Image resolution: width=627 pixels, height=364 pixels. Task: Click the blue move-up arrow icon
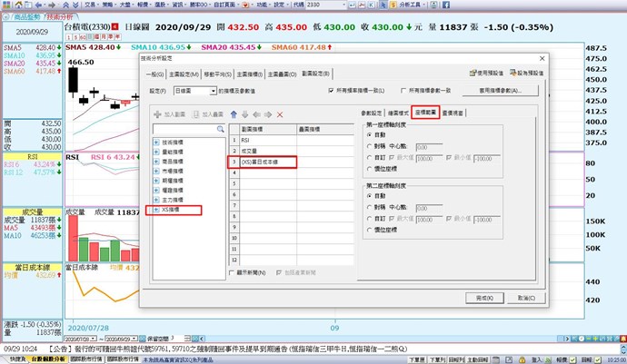[234, 114]
